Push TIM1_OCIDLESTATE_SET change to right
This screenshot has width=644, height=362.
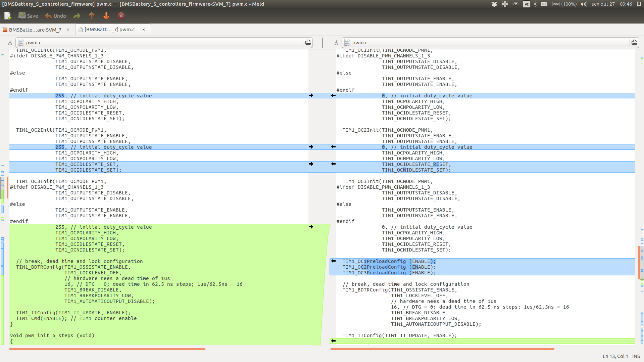click(311, 164)
